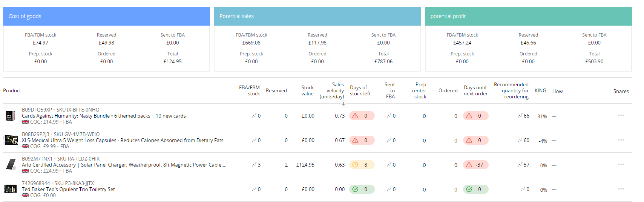644x202 pixels.
Task: Open three-dots menu for Cards Against Humanity row
Action: click(621, 115)
